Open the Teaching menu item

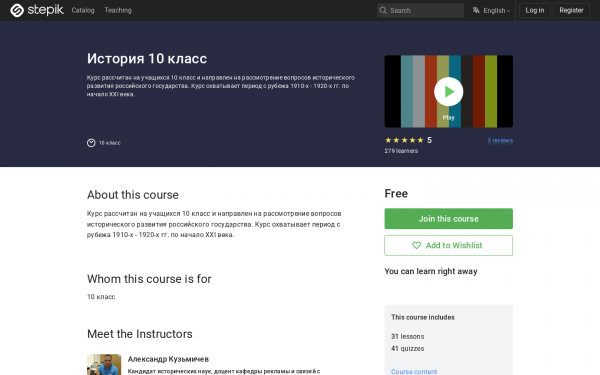coord(118,10)
